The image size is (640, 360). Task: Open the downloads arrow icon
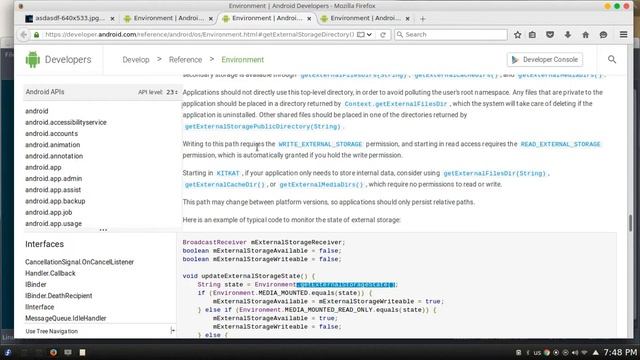pyautogui.click(x=568, y=35)
